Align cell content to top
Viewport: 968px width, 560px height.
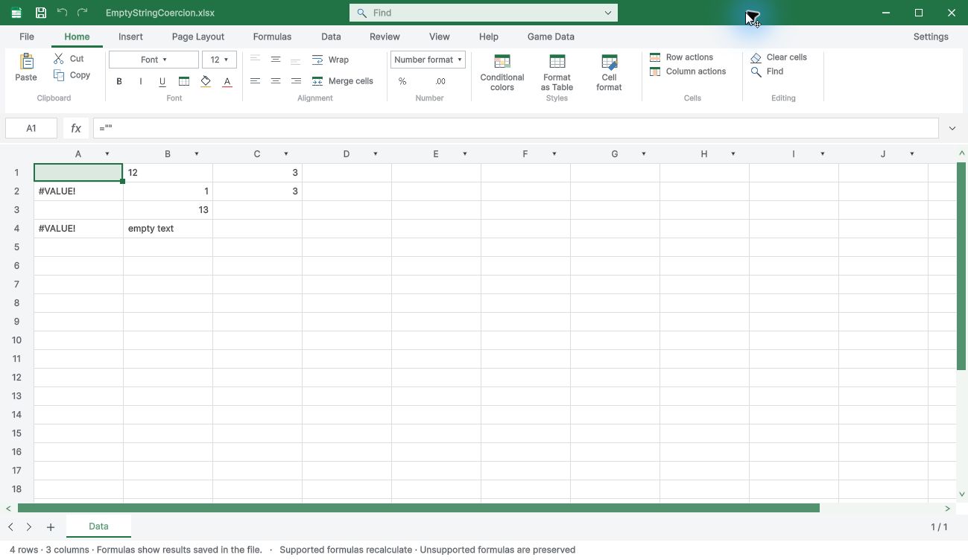[255, 60]
